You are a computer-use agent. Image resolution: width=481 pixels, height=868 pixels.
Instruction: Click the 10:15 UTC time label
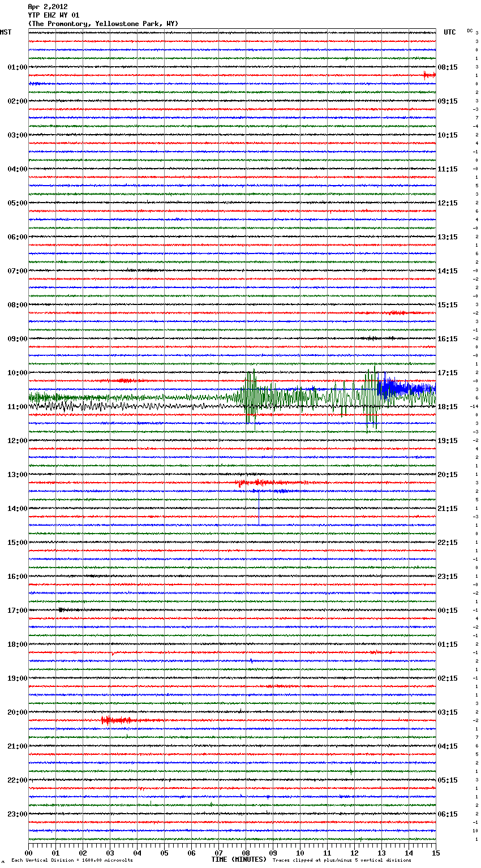point(448,135)
